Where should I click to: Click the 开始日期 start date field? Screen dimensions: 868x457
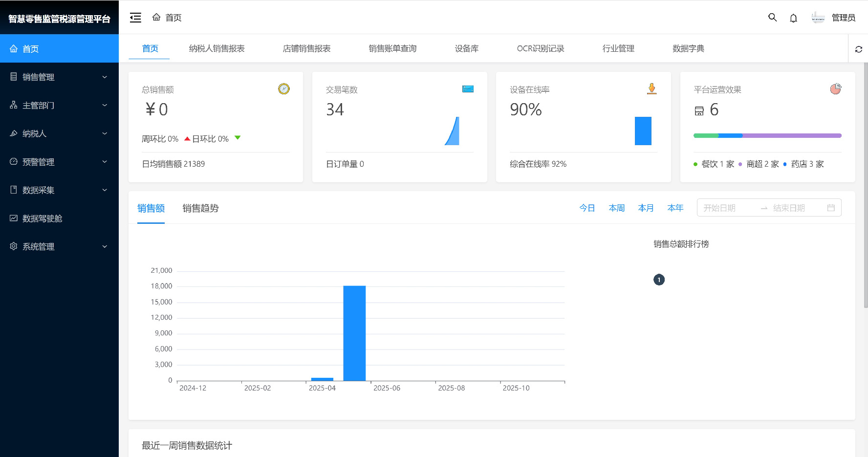(726, 208)
